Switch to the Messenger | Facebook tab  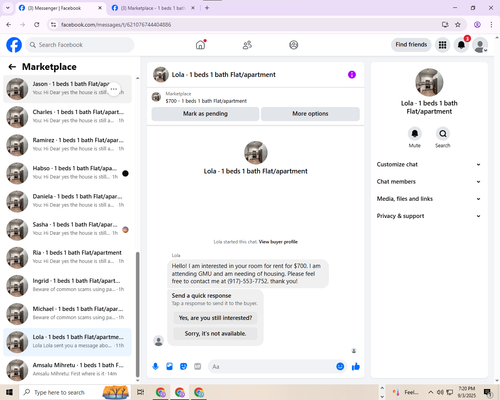pos(60,8)
